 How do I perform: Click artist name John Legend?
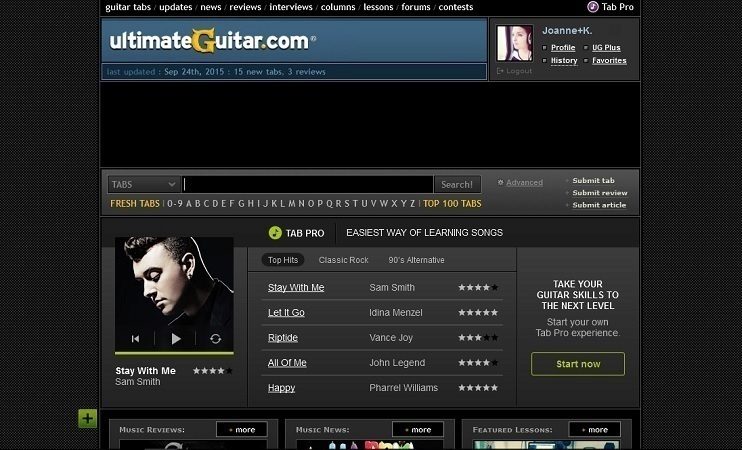(397, 362)
